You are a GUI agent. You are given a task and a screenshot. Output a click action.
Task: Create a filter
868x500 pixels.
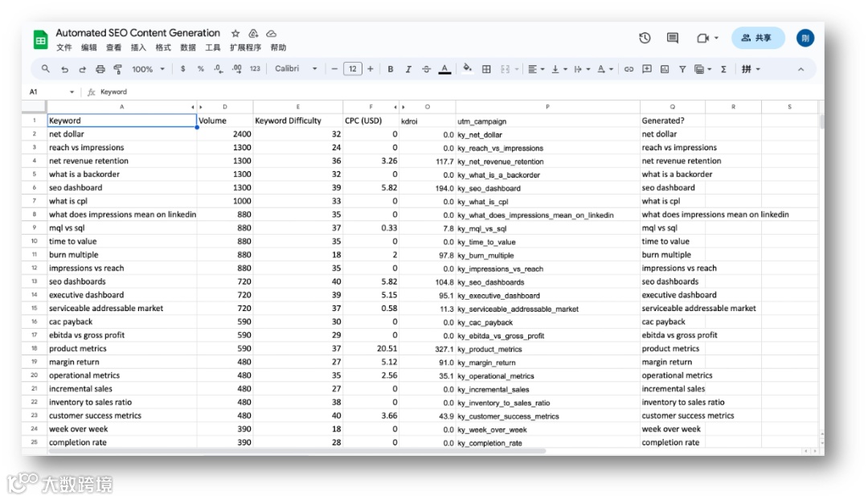tap(682, 69)
